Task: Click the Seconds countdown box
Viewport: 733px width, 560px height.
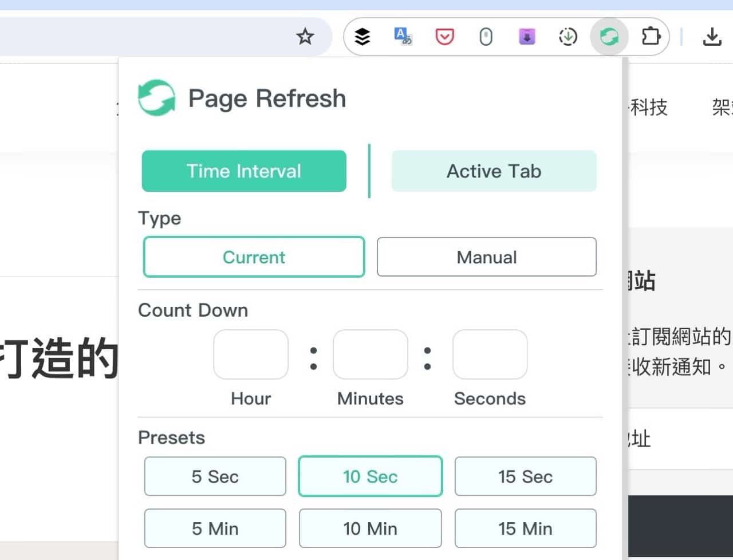Action: point(490,354)
